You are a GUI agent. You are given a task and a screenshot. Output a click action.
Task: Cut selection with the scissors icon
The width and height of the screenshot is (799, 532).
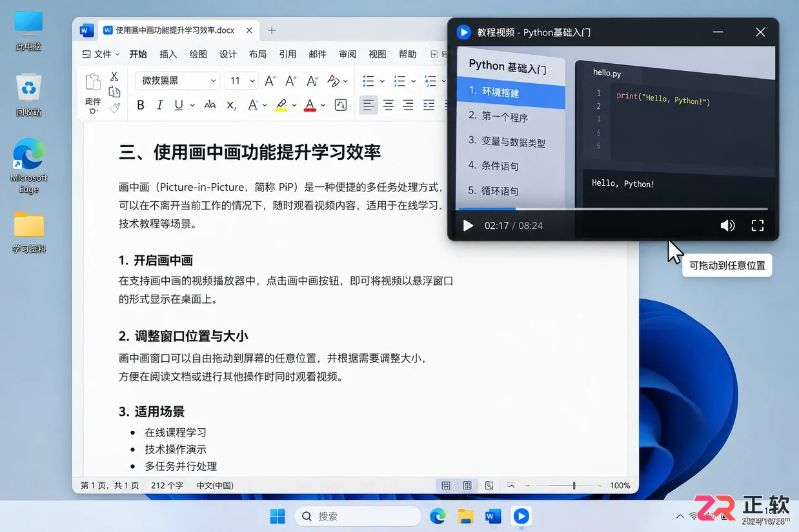[114, 77]
